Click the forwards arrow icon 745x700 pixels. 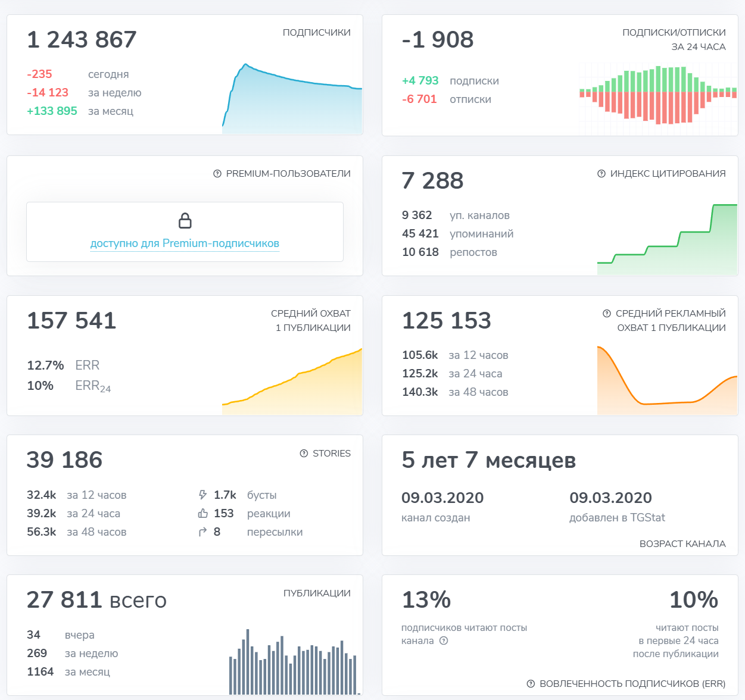coord(202,532)
